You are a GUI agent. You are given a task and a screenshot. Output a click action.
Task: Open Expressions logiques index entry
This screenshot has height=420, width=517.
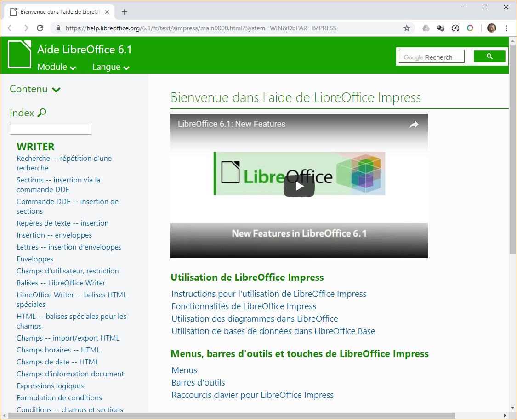pos(50,386)
